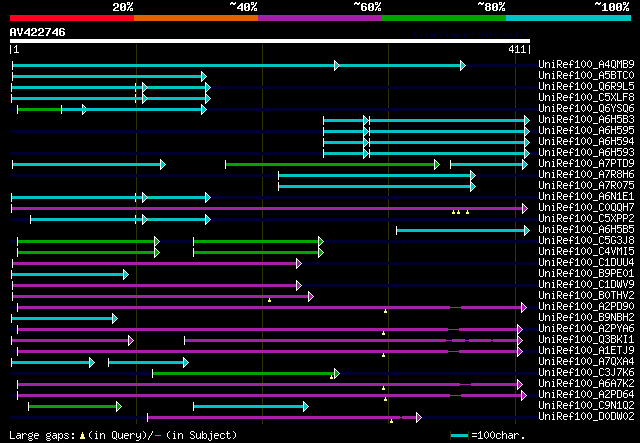The width and height of the screenshot is (640, 443).
Task: Click the cyan alignment bar in the B9PE01 row
Action: point(70,275)
